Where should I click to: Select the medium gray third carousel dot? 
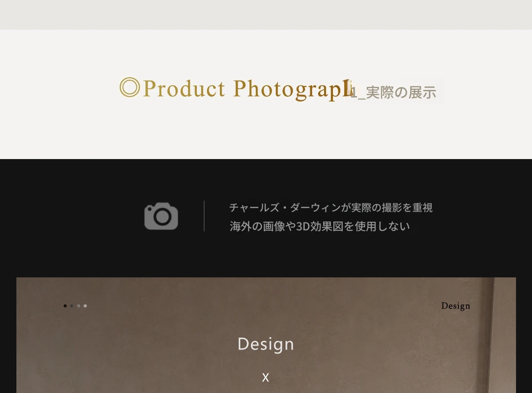point(78,306)
